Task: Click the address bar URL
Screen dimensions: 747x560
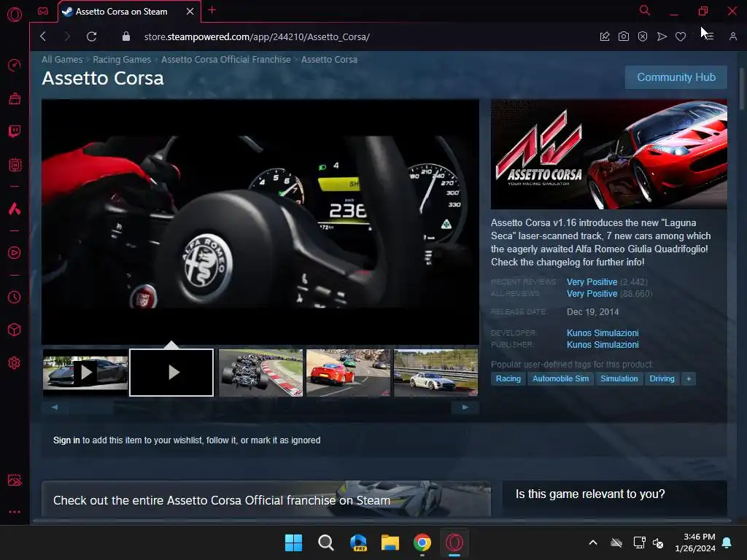Action: click(257, 36)
